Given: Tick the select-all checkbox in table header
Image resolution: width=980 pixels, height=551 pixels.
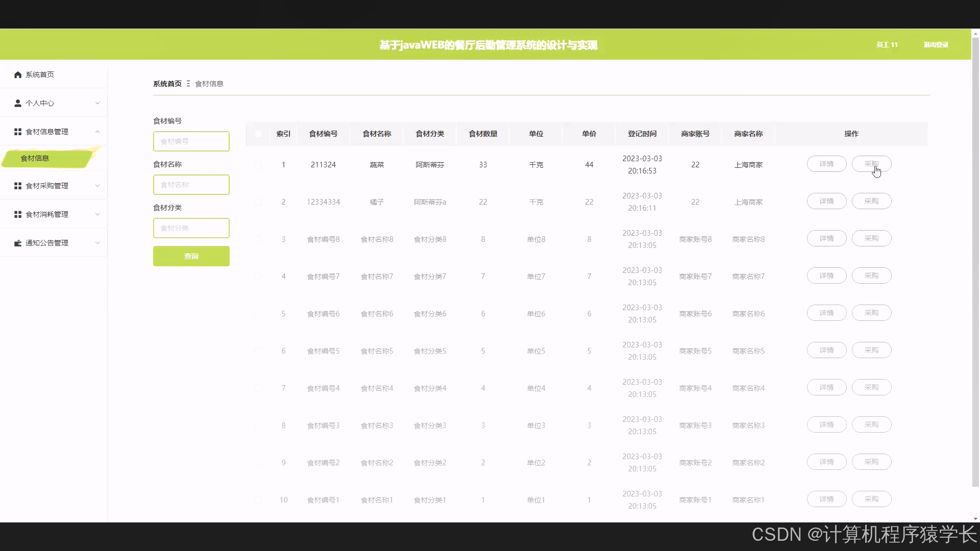Looking at the screenshot, I should click(258, 134).
